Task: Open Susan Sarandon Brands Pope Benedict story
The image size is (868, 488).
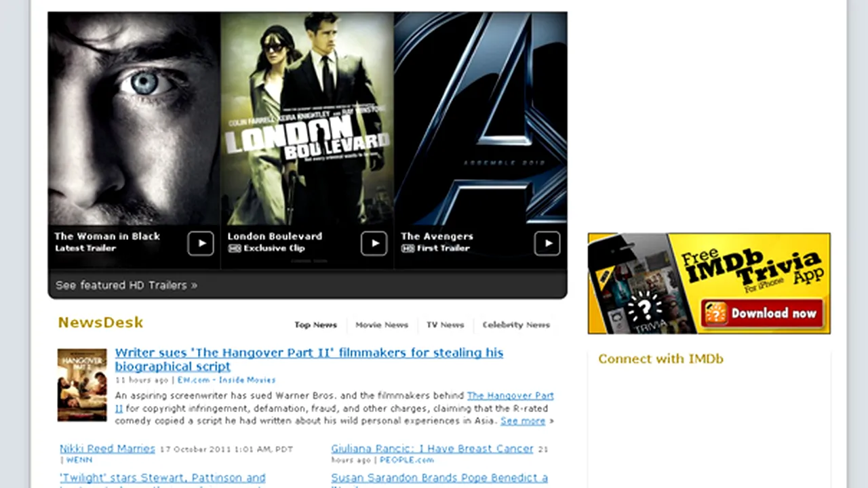Action: (x=439, y=479)
